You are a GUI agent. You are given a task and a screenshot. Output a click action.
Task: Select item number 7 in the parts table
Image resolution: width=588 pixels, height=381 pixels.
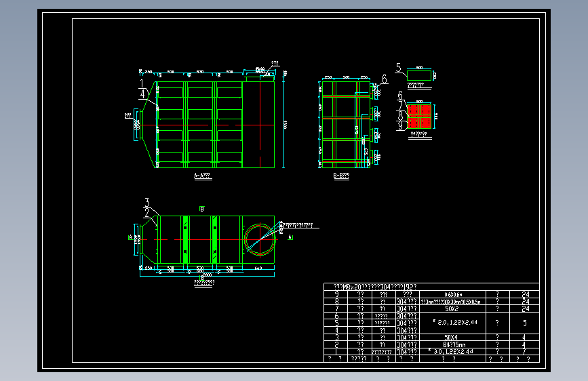click(336, 308)
